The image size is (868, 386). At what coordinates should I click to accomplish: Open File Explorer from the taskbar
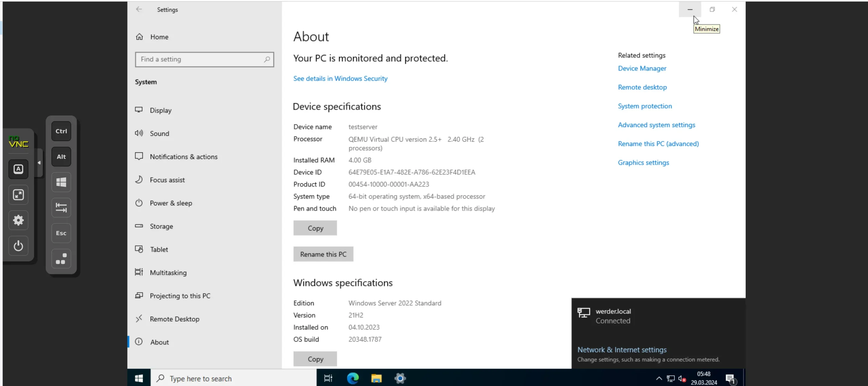[x=376, y=378]
